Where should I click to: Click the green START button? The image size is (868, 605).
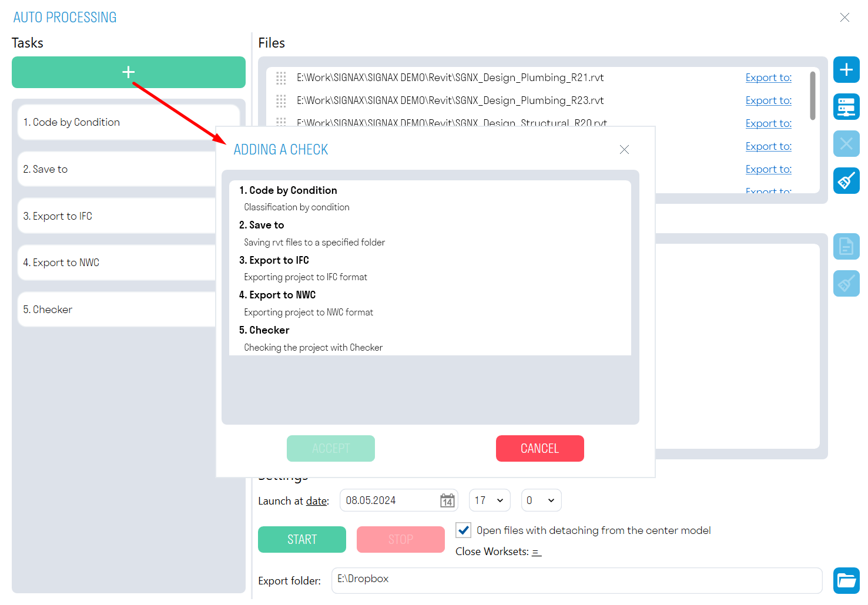pyautogui.click(x=302, y=540)
